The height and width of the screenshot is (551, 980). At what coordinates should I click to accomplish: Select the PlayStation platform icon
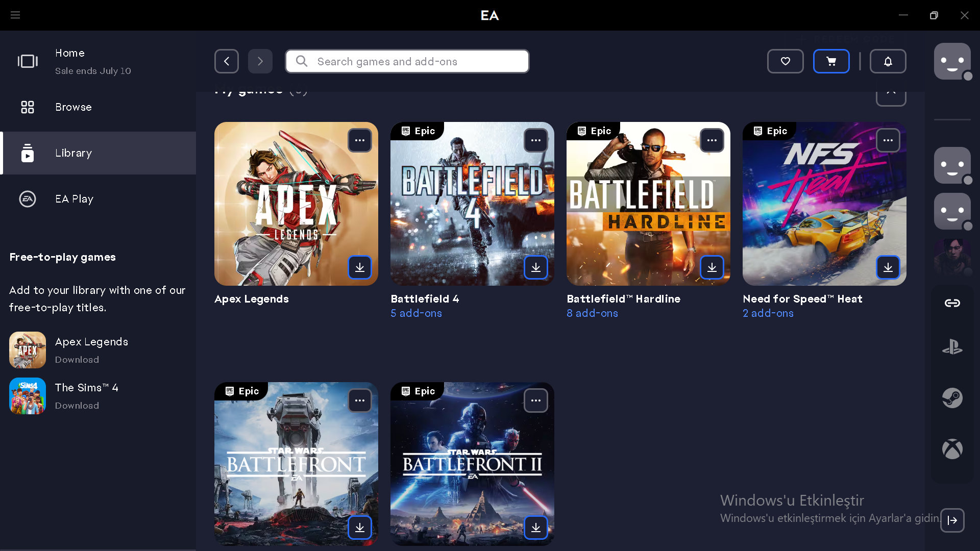coord(952,348)
